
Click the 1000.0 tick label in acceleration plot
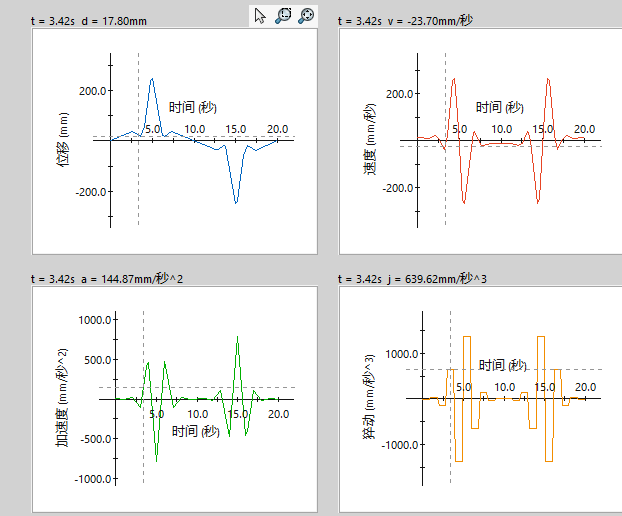pos(91,320)
